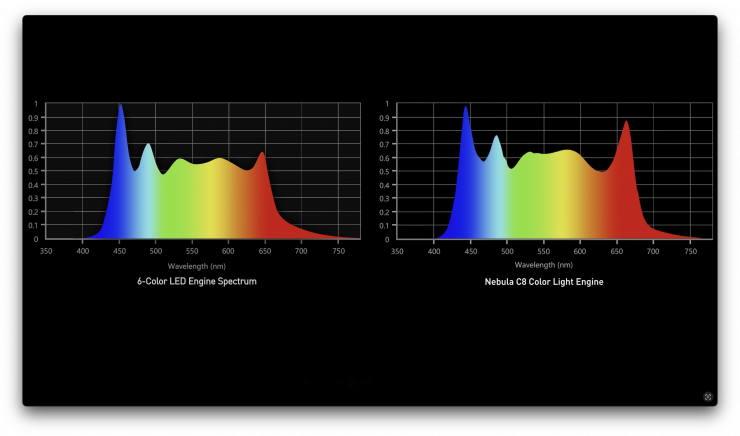Image resolution: width=740 pixels, height=436 pixels.
Task: Click the 750 axis tick on the 6-Color LED chart
Action: point(338,251)
